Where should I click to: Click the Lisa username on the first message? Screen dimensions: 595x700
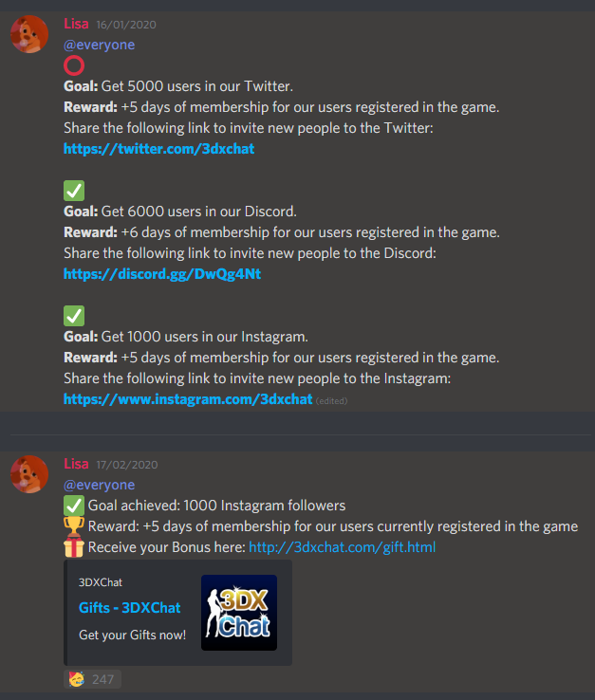pyautogui.click(x=76, y=24)
